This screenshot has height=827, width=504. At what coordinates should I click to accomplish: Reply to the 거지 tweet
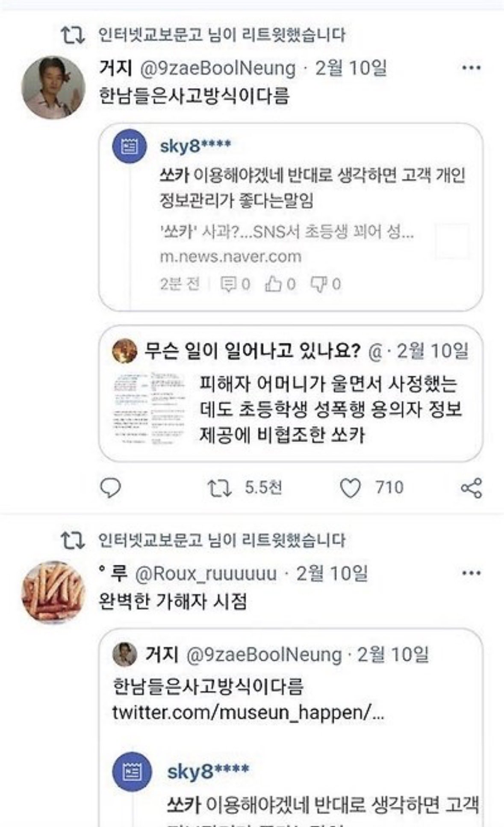tap(110, 488)
